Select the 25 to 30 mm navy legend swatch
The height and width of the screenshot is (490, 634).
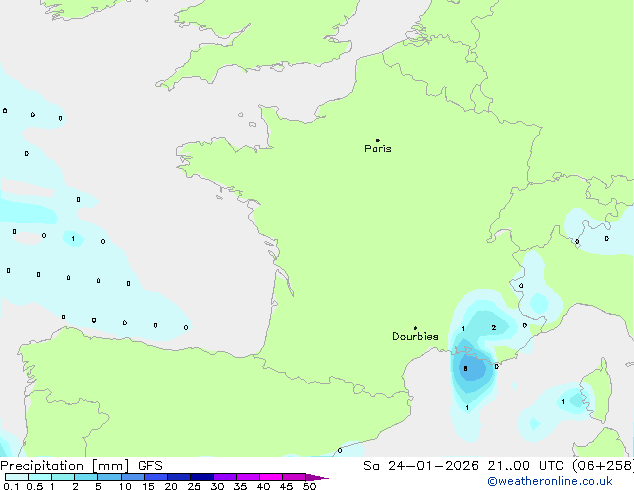(x=202, y=477)
